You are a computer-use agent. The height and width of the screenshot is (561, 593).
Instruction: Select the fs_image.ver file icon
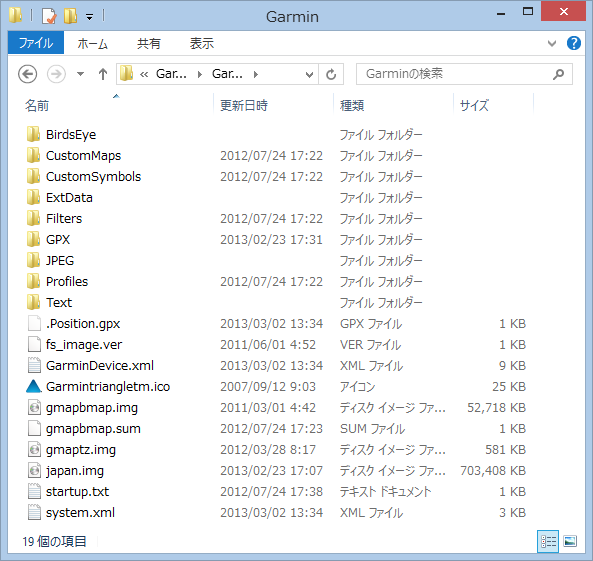[34, 344]
